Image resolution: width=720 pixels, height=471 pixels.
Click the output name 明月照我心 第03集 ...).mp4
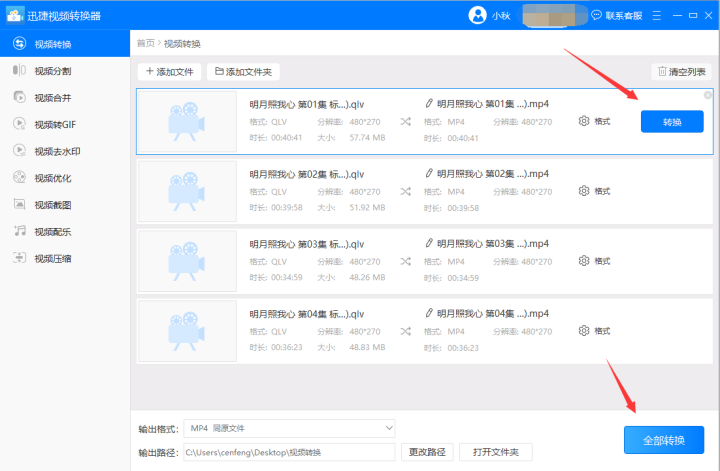tap(493, 243)
